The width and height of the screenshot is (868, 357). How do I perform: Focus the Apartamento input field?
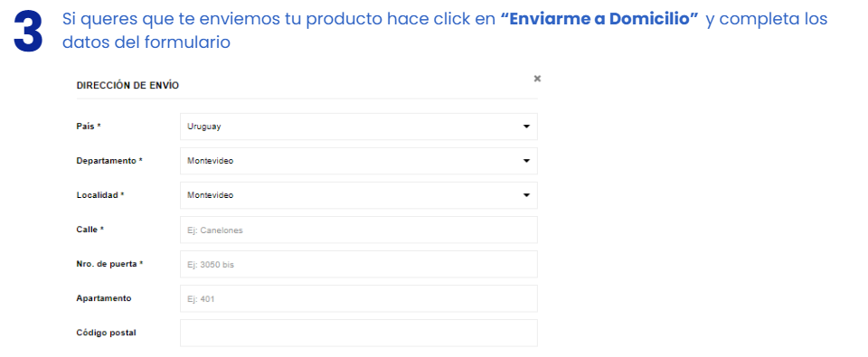(359, 298)
